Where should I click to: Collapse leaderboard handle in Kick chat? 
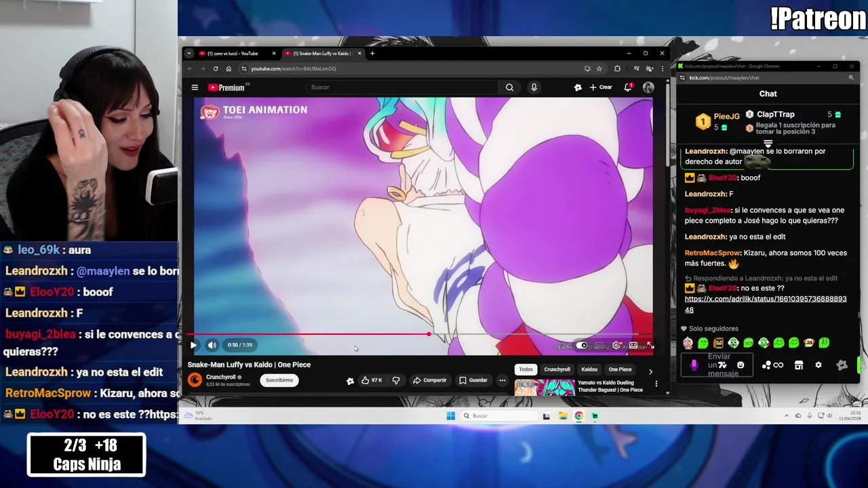(768, 144)
